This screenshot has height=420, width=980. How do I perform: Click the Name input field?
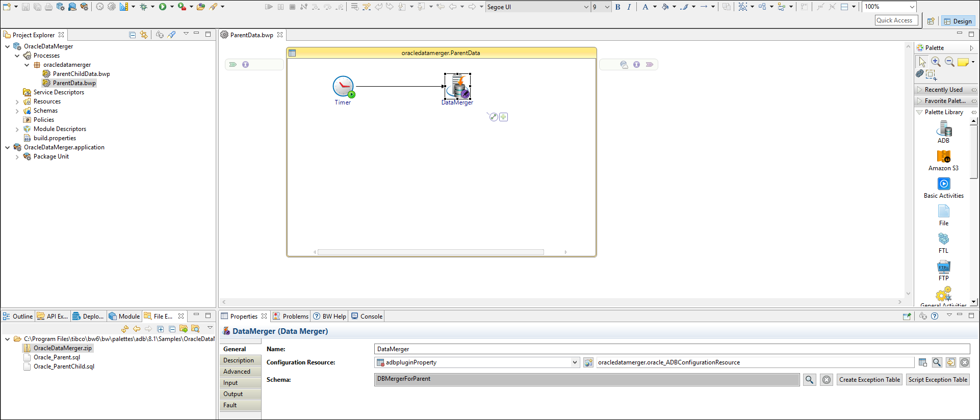[672, 349]
